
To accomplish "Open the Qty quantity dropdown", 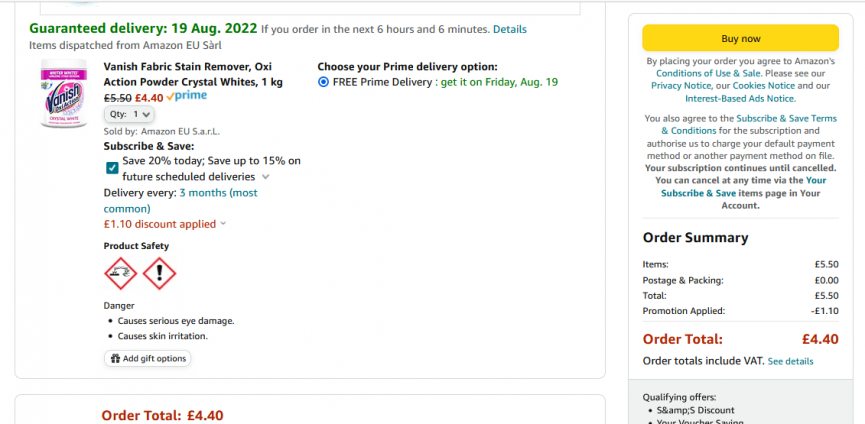I will (131, 114).
